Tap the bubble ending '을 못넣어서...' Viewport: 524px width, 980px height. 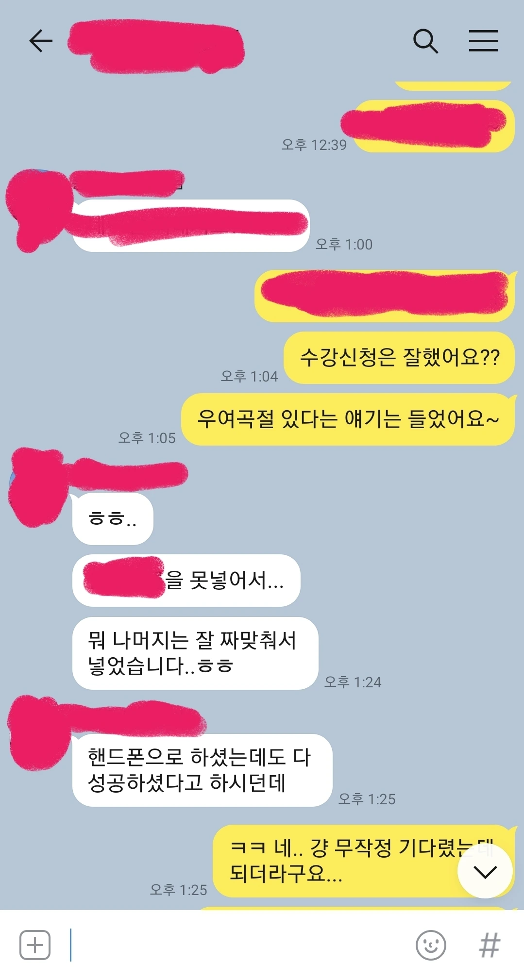point(186,581)
